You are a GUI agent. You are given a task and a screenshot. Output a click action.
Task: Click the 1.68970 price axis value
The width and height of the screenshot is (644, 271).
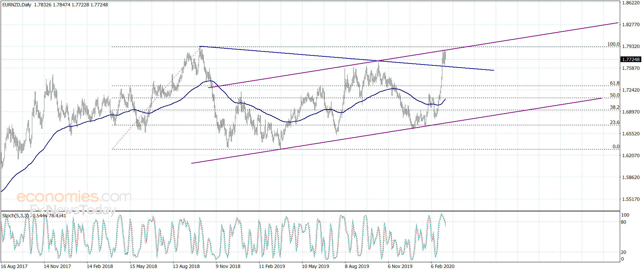tap(631, 112)
